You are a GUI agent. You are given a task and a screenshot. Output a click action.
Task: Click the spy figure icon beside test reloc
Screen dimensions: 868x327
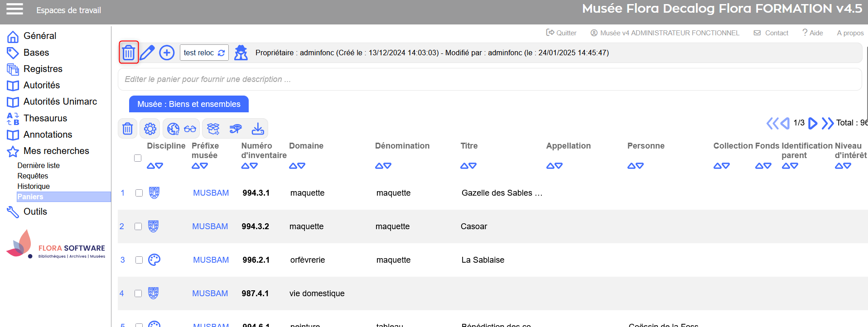coord(241,53)
